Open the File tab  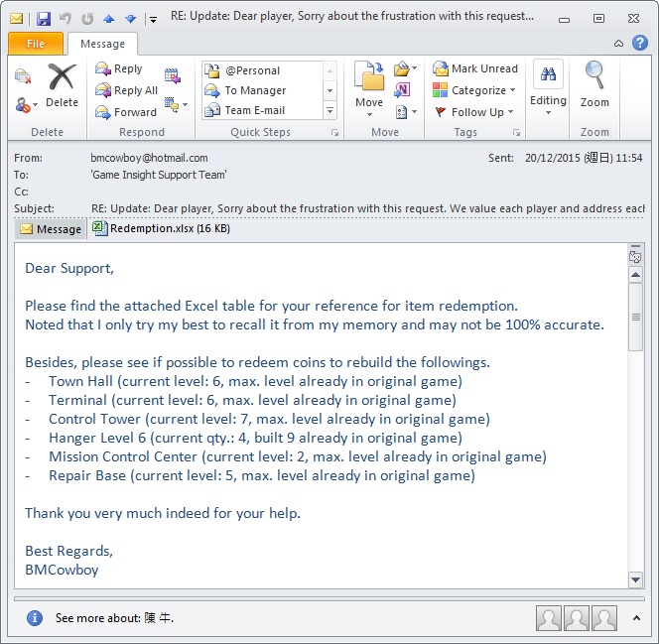click(x=36, y=44)
